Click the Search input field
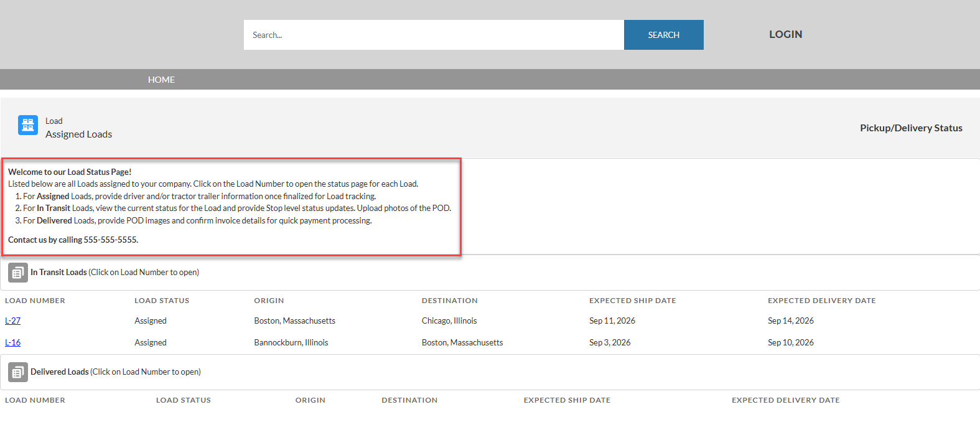The image size is (980, 440). pyautogui.click(x=434, y=35)
